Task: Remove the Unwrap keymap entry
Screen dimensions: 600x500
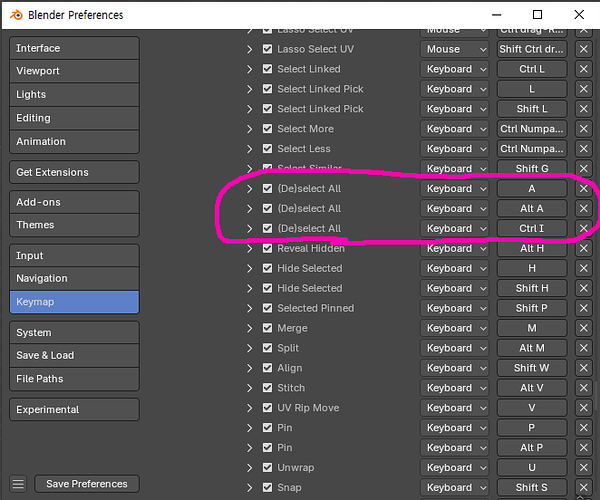Action: [583, 467]
